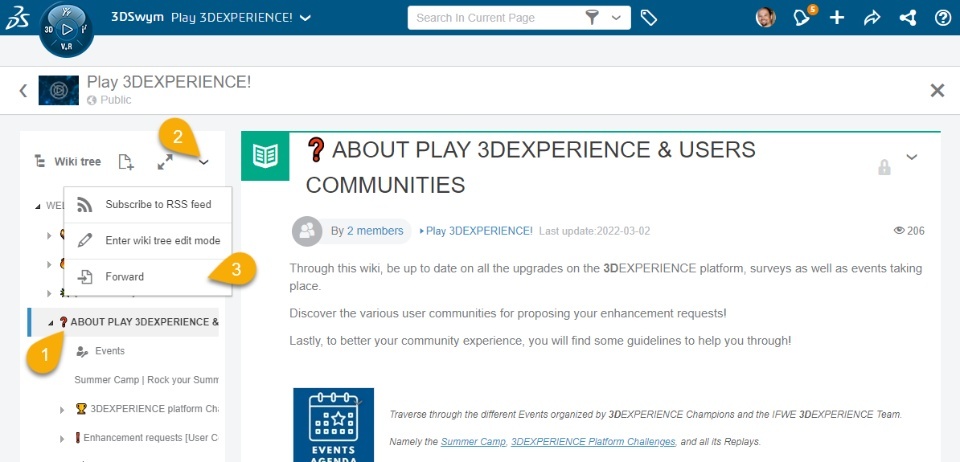Image resolution: width=960 pixels, height=462 pixels.
Task: Open the 2 members link
Action: click(375, 231)
